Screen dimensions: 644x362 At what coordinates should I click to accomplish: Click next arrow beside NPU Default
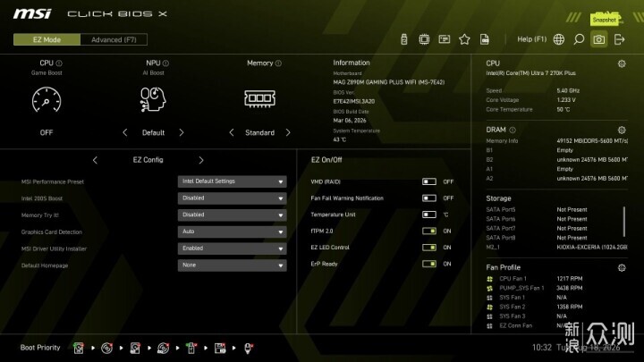click(182, 132)
